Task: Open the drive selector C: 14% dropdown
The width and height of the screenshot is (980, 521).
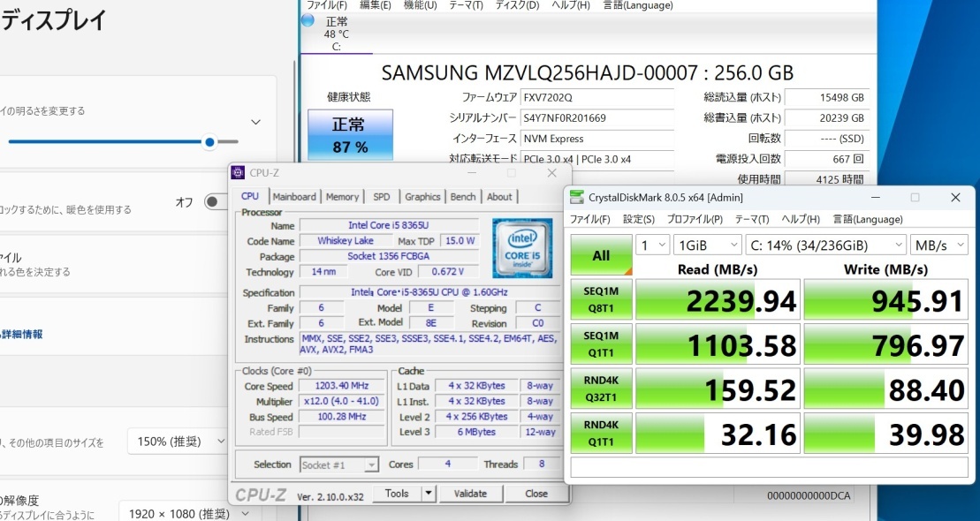Action: coord(825,245)
